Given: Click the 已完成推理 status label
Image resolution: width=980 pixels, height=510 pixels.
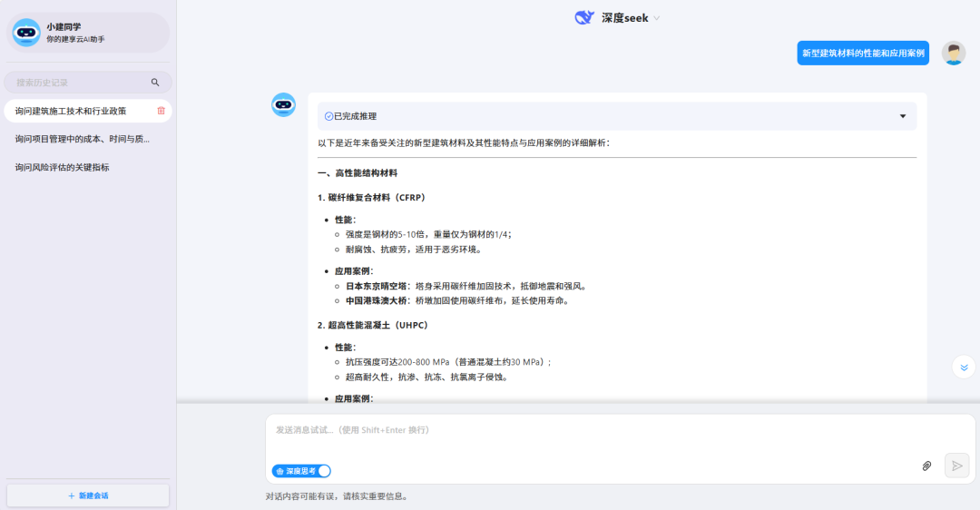Looking at the screenshot, I should (351, 116).
